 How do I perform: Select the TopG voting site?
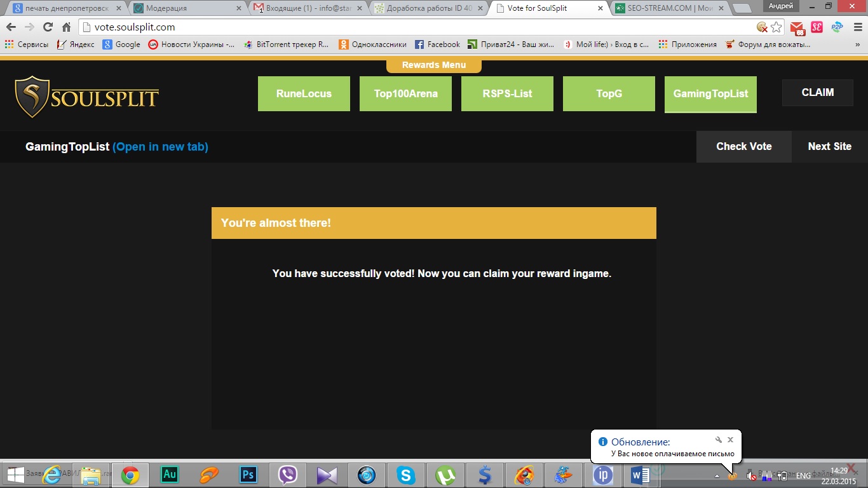(609, 93)
